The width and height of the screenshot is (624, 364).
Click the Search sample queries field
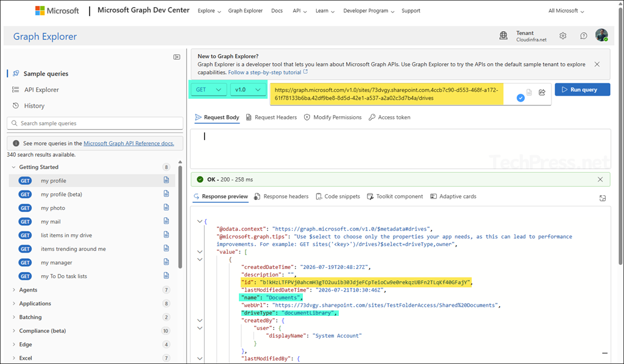coord(95,123)
